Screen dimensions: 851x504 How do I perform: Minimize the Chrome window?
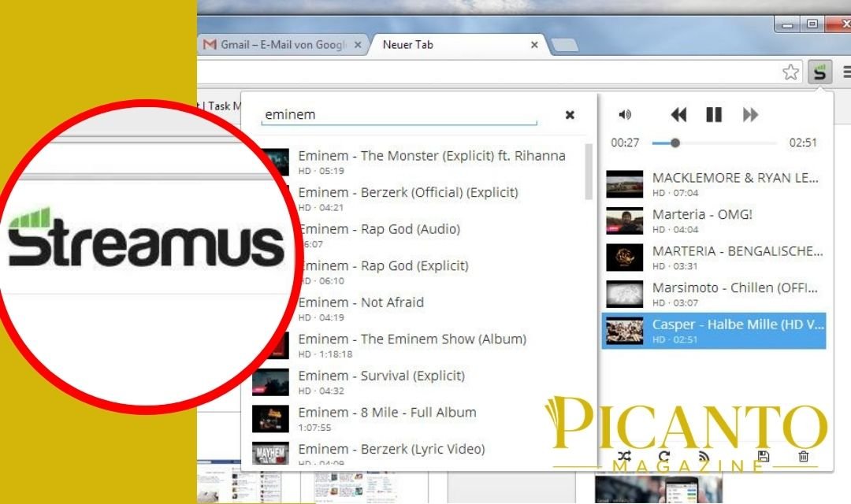[x=787, y=24]
